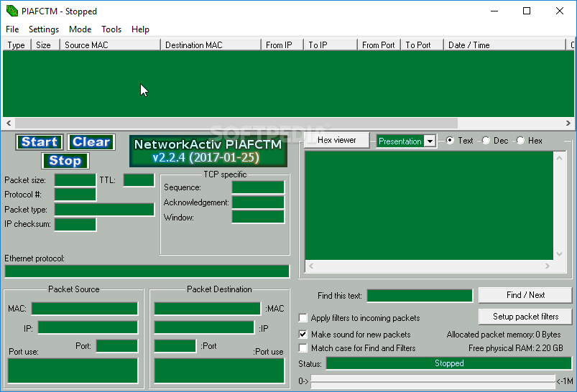Click the Packet Destination MAC field
This screenshot has height=392, width=577.
tap(207, 309)
